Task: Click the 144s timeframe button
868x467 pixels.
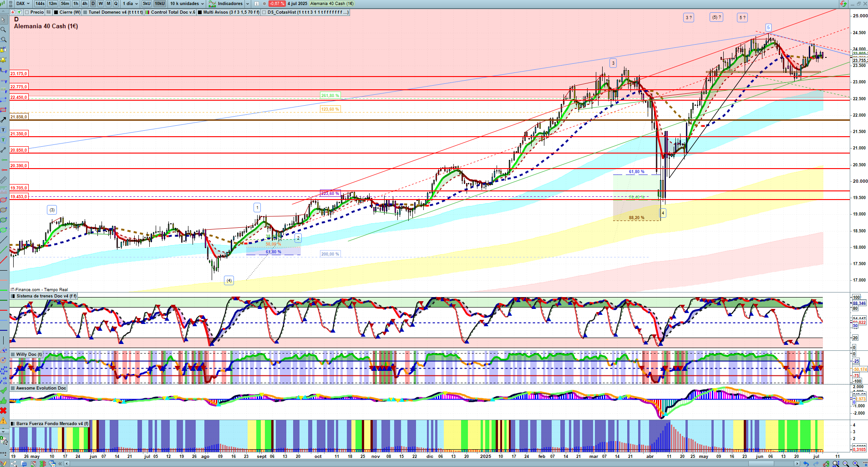Action: click(40, 4)
